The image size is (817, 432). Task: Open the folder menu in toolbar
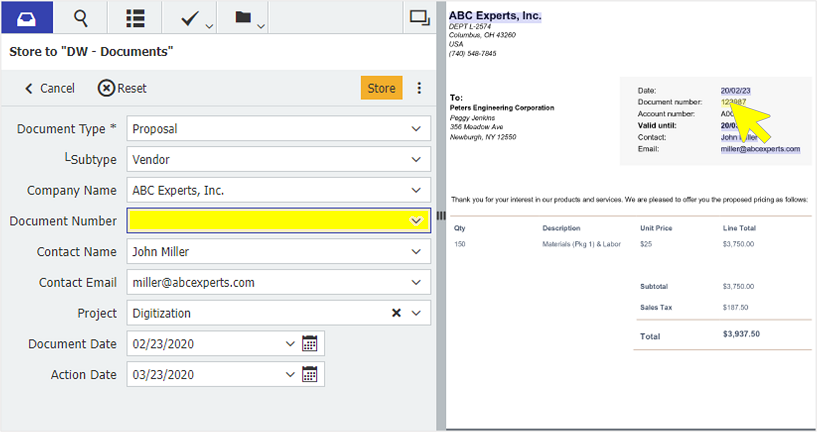point(246,18)
